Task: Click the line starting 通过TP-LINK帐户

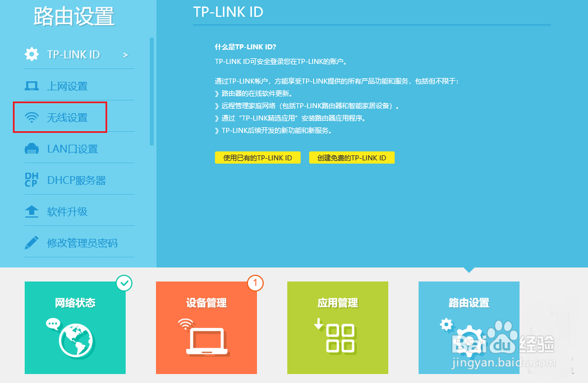Action: coord(337,81)
